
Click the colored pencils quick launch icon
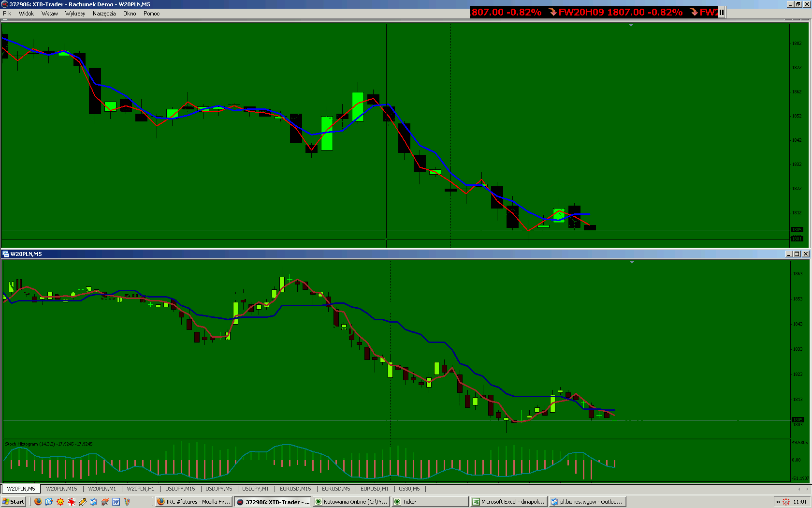coord(127,502)
